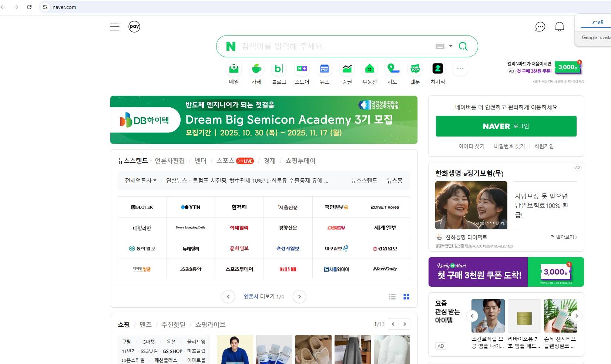This screenshot has height=364, width=611.
Task: Select the 언론사편집 tab
Action: click(169, 161)
